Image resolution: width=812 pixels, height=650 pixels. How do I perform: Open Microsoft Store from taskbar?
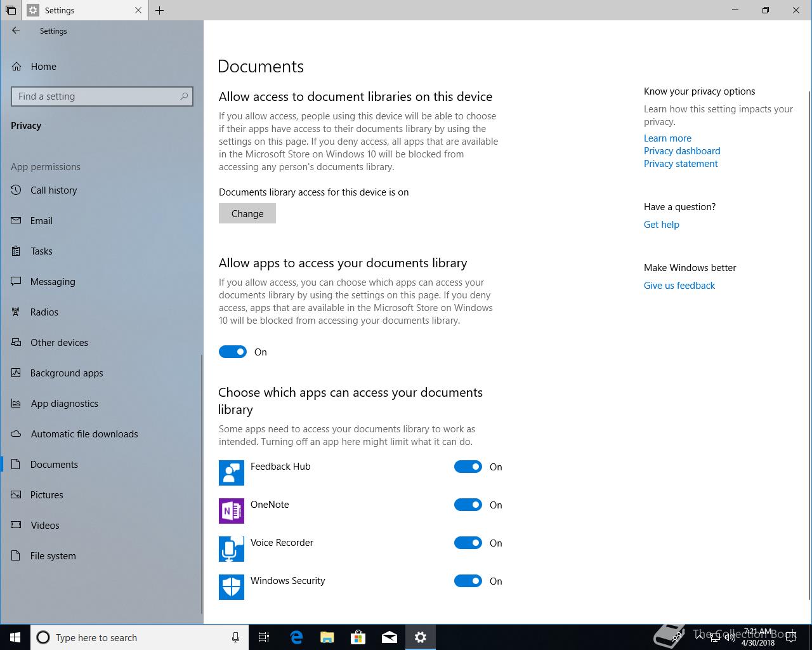358,637
